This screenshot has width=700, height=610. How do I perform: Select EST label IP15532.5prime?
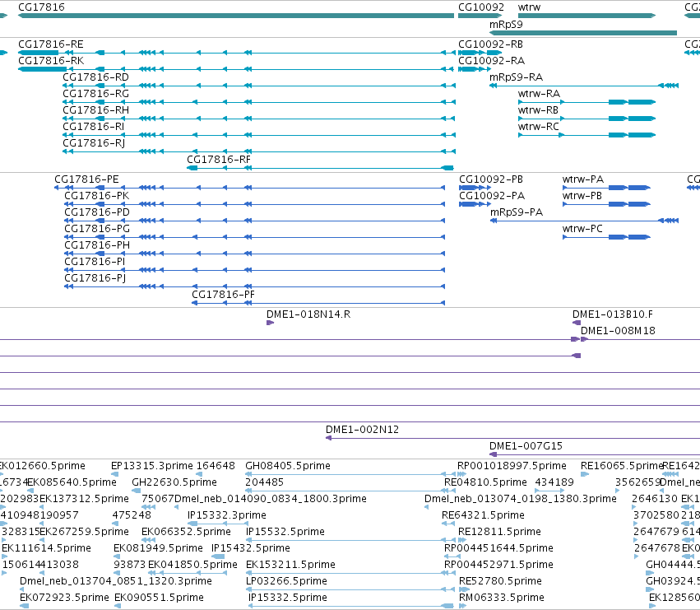(x=285, y=532)
